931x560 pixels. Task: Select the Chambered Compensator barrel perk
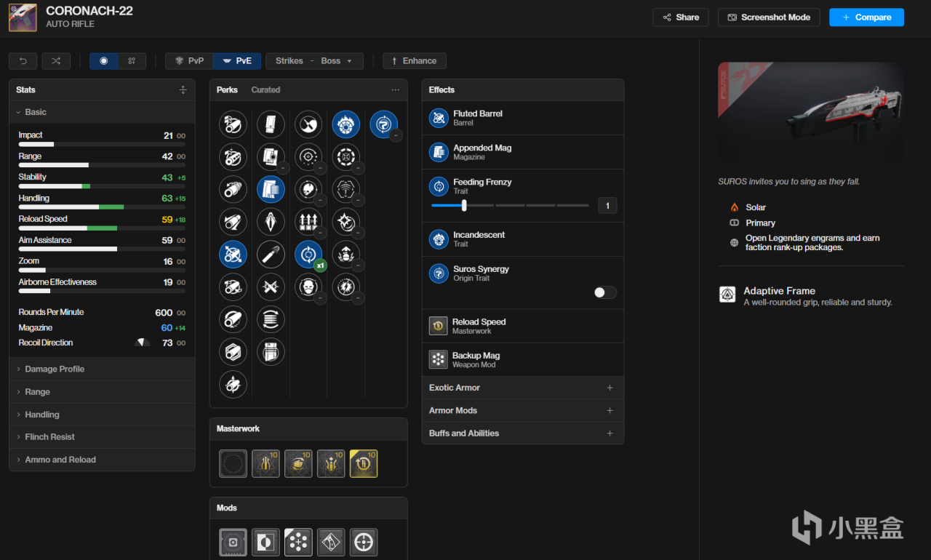click(233, 156)
